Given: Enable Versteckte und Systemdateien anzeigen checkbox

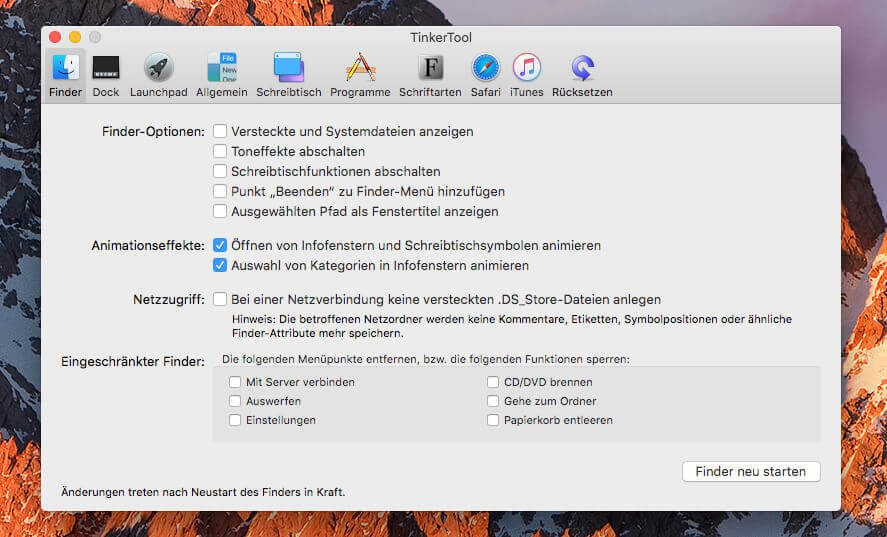Looking at the screenshot, I should (220, 131).
